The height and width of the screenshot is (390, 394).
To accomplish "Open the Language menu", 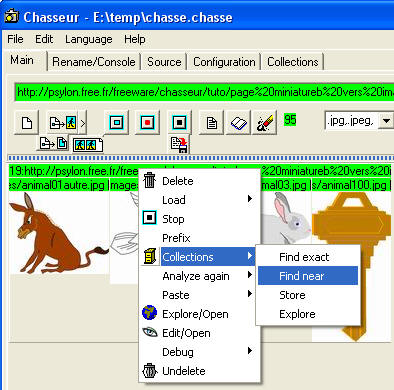I will (x=89, y=39).
